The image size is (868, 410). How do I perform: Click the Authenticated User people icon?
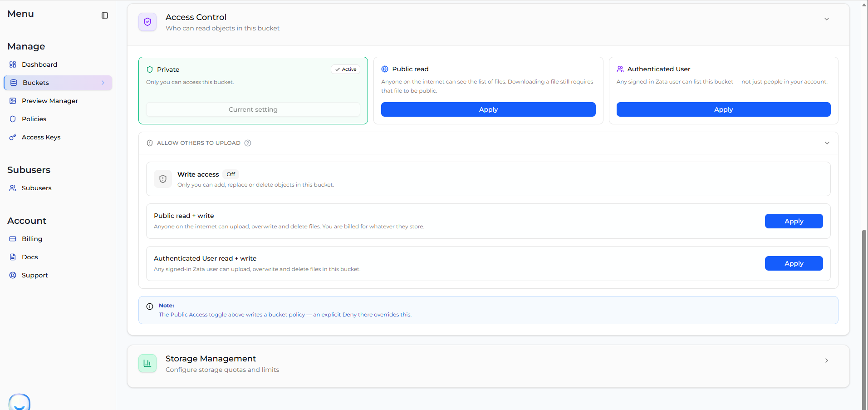[x=620, y=69]
